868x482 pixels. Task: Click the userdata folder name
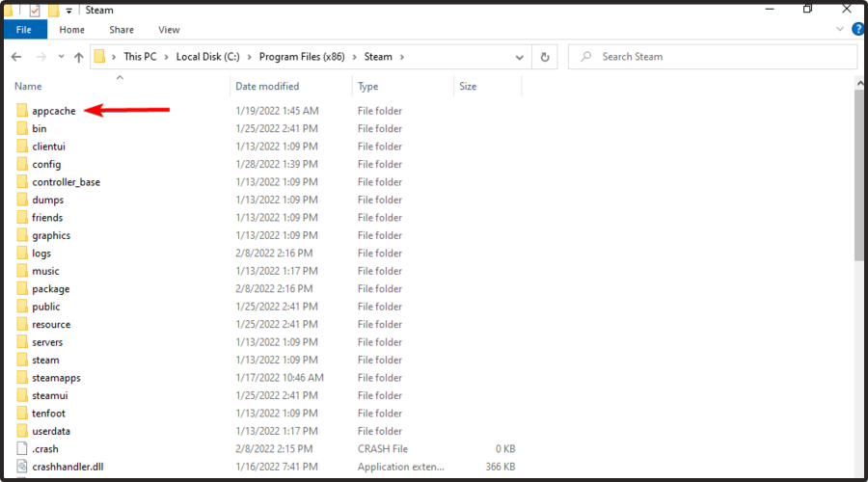pos(51,431)
